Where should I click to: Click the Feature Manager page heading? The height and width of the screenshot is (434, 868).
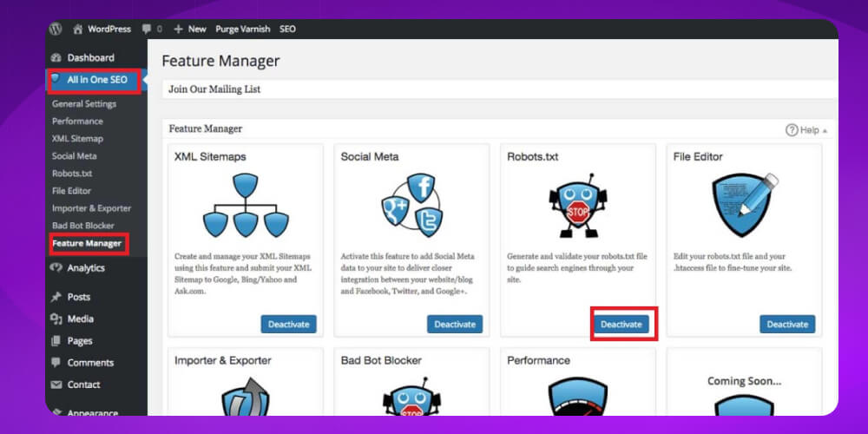pyautogui.click(x=220, y=61)
